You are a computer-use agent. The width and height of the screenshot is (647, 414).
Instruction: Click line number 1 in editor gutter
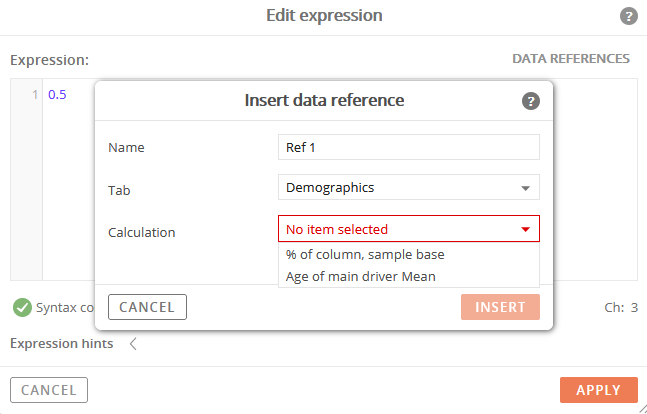pyautogui.click(x=35, y=95)
